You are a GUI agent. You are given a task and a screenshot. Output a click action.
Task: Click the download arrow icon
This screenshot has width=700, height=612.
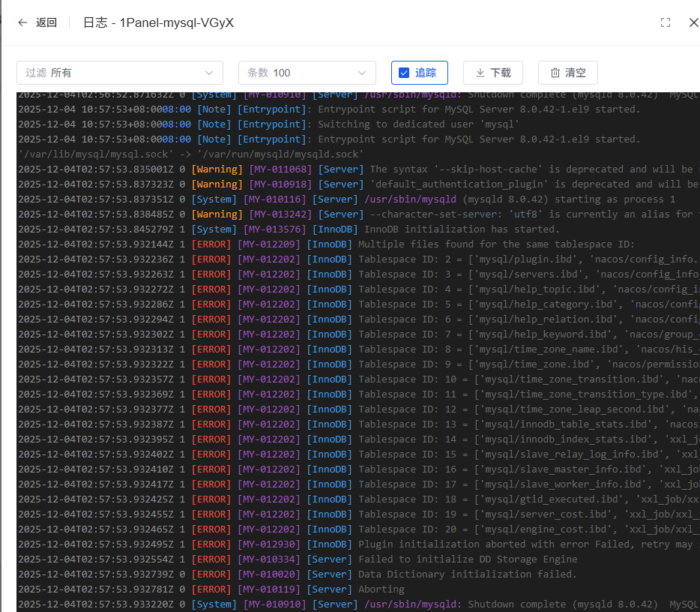[480, 73]
